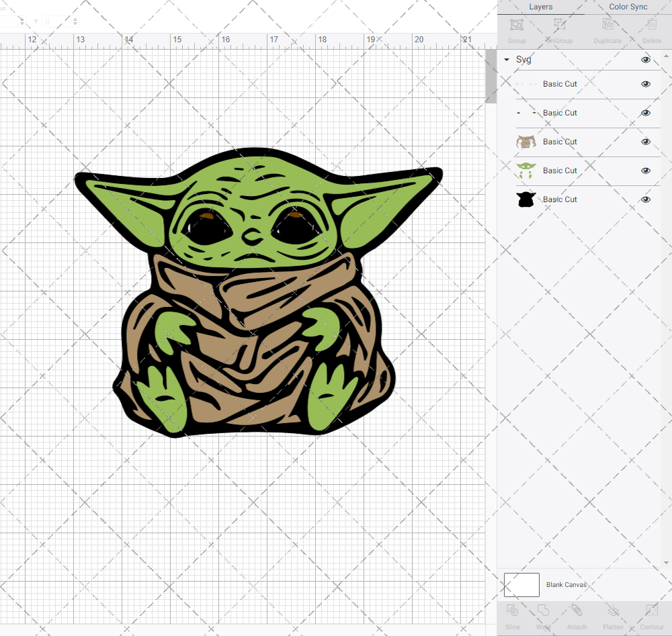Click the Weld tool icon
This screenshot has width=672, height=636.
[543, 610]
